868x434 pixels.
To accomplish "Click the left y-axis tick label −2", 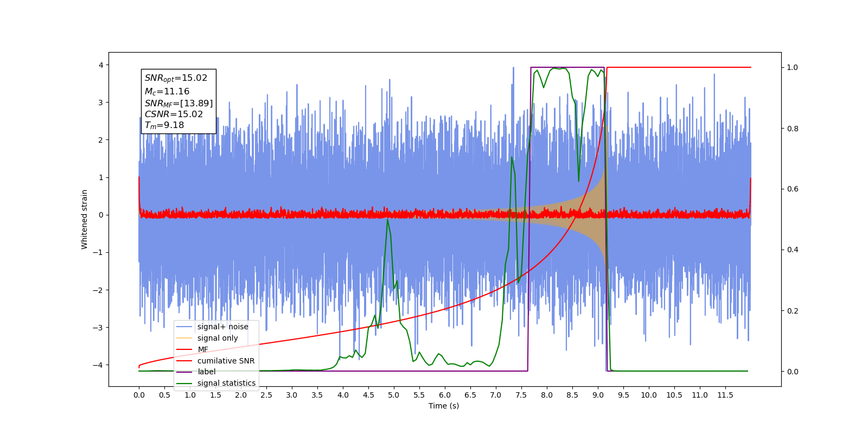I will [x=98, y=290].
